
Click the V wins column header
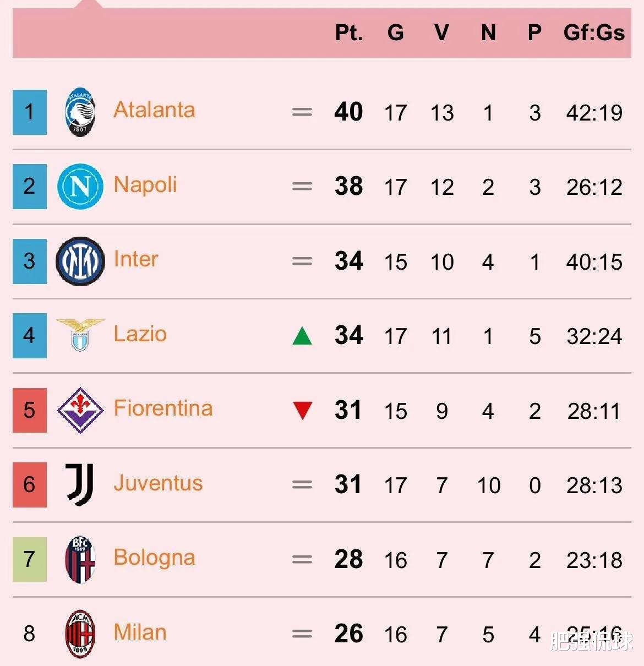tap(441, 32)
